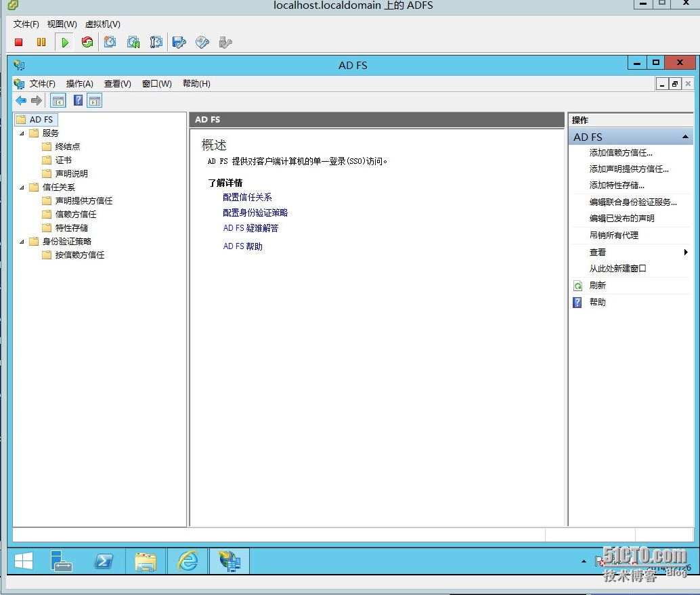Screen dimensions: 700x595
Task: Click the 刷新 refresh icon in actions pane
Action: (x=577, y=286)
